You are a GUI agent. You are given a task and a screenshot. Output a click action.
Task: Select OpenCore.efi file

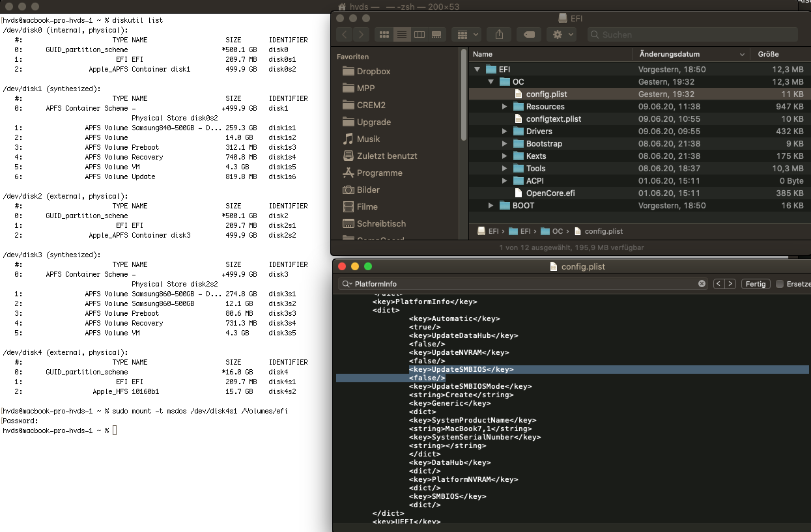point(639,193)
